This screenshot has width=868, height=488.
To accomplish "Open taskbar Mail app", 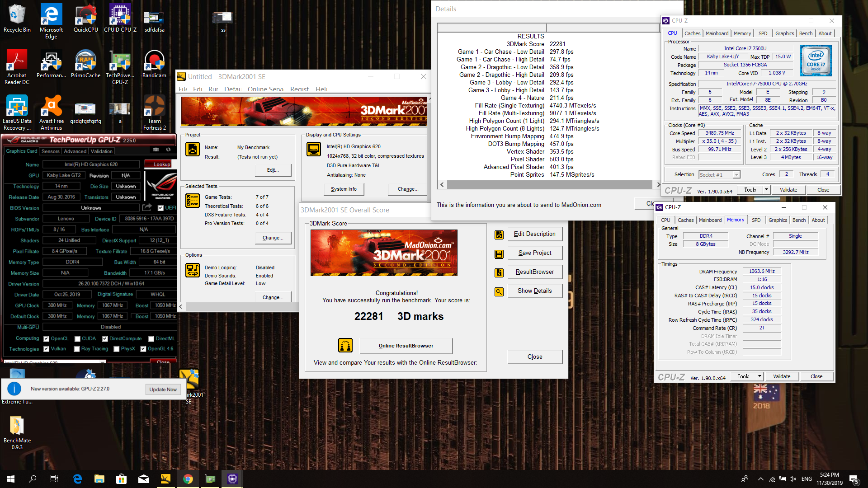I will click(x=144, y=479).
